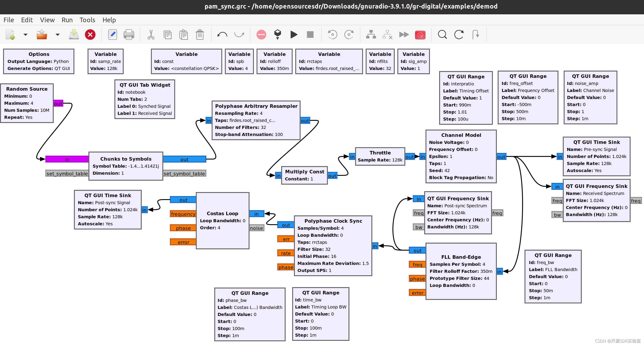Expand the new flow graph dropdown arrow
Screen dimensions: 644x345
coord(25,35)
